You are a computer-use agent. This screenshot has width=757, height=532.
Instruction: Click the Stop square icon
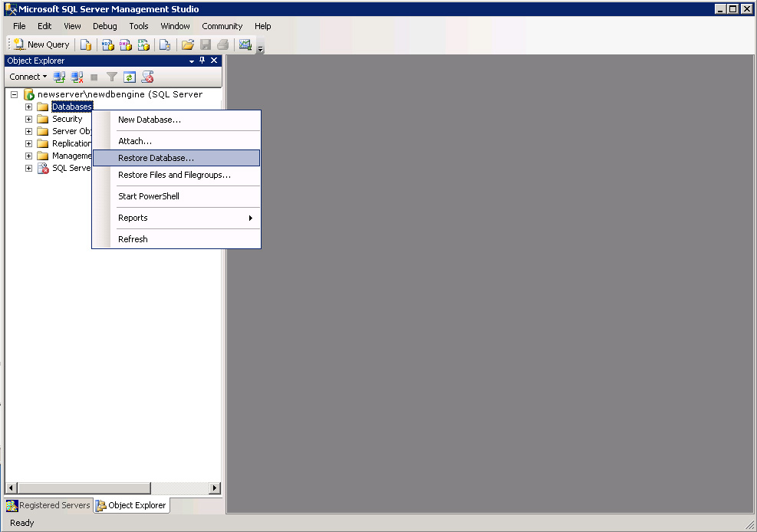tap(94, 77)
